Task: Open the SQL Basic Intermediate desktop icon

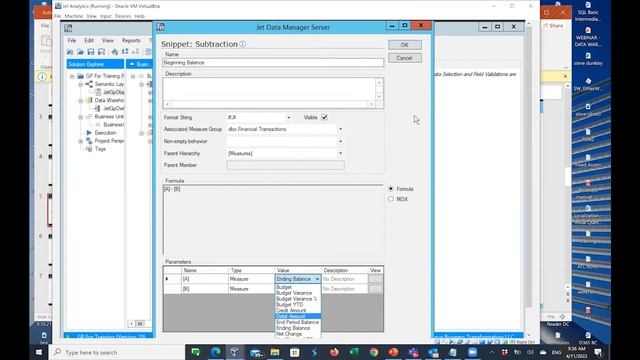Action: [x=588, y=11]
